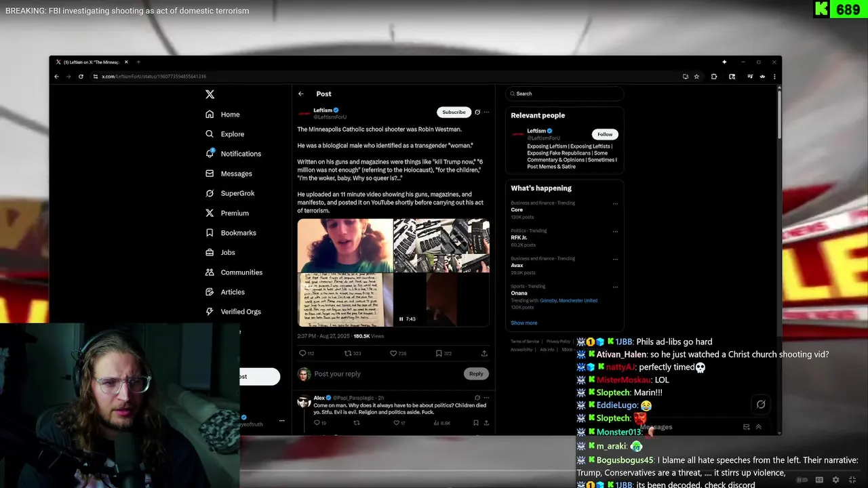
Task: Open a new browser tab with plus
Action: coord(138,62)
